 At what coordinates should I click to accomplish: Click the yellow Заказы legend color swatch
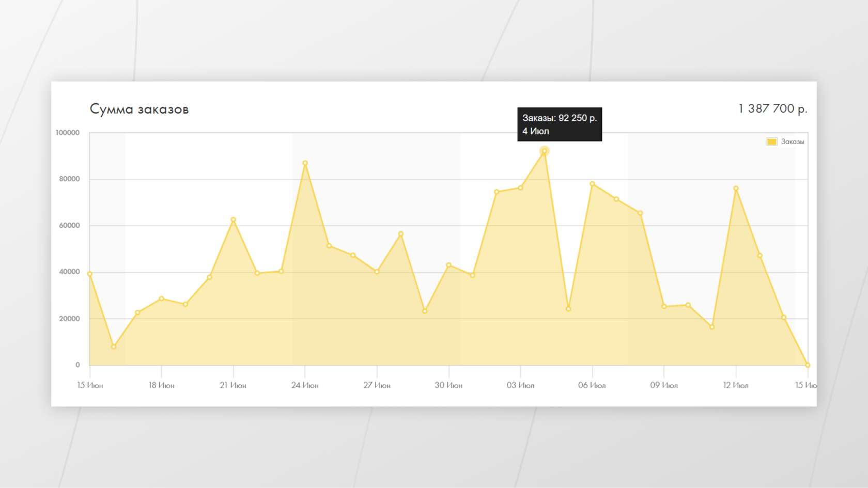771,141
